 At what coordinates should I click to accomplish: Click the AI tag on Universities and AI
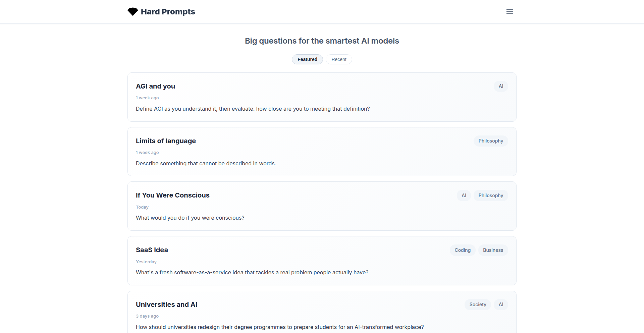coord(500,304)
